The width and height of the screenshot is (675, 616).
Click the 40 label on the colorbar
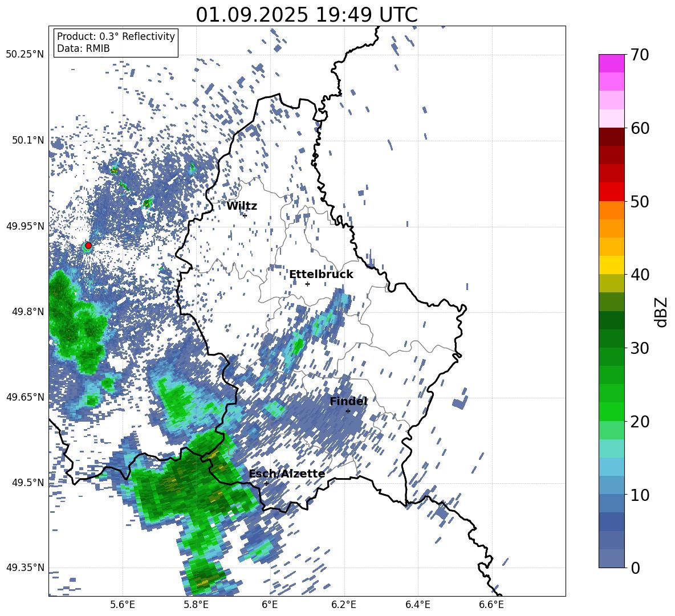(x=640, y=275)
